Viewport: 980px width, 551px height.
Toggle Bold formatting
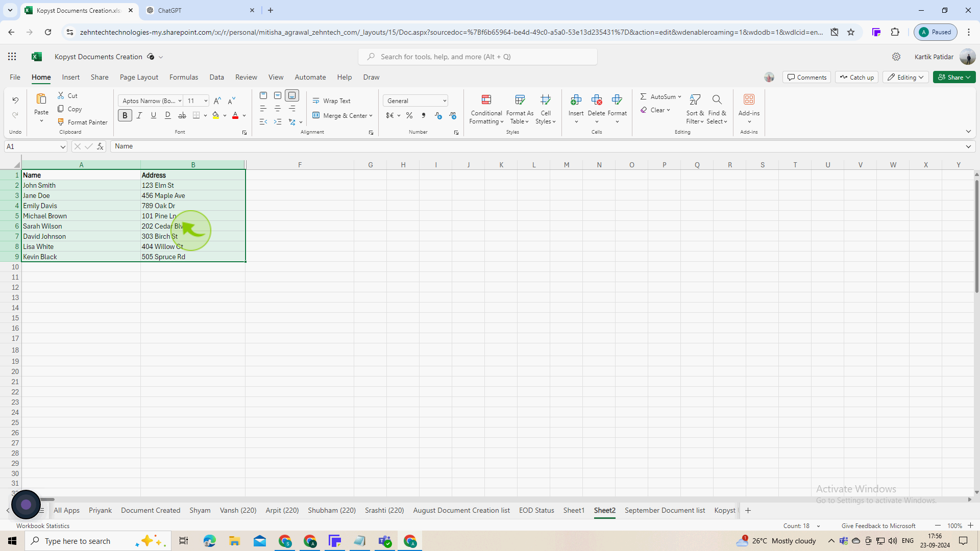pyautogui.click(x=125, y=115)
